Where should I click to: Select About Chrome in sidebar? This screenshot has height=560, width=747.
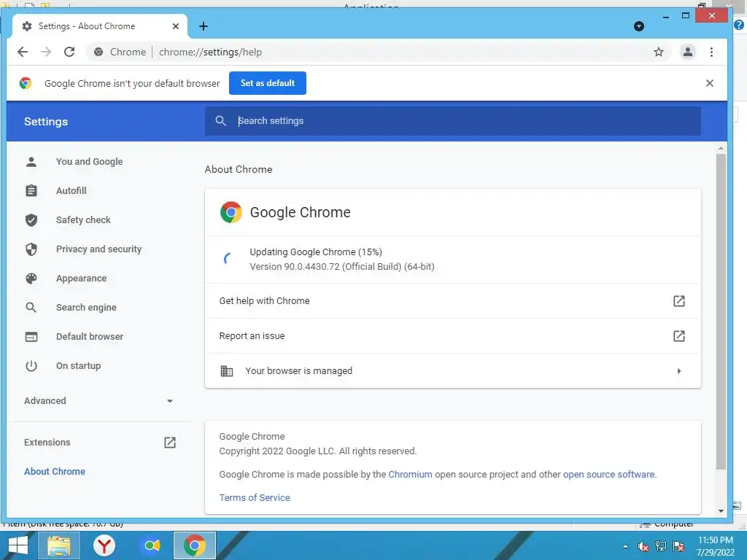pyautogui.click(x=55, y=472)
